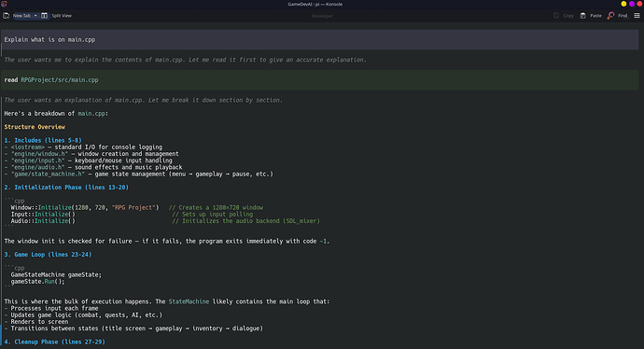Click the 'Transitions between states' bullet
The width and height of the screenshot is (644, 349).
coord(133,328)
